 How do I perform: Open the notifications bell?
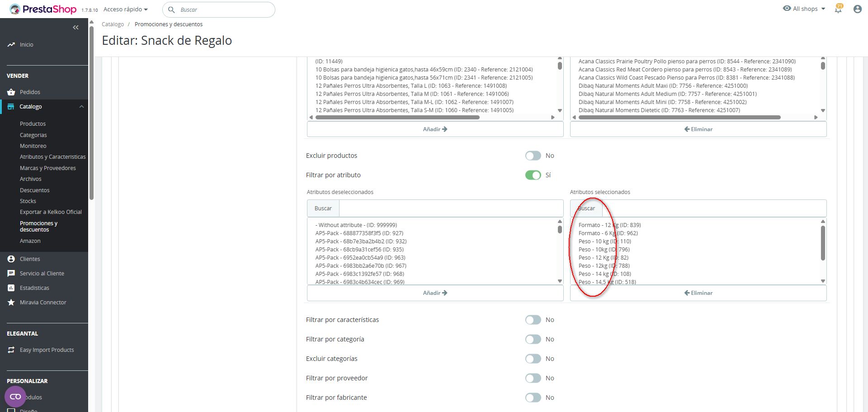[839, 9]
